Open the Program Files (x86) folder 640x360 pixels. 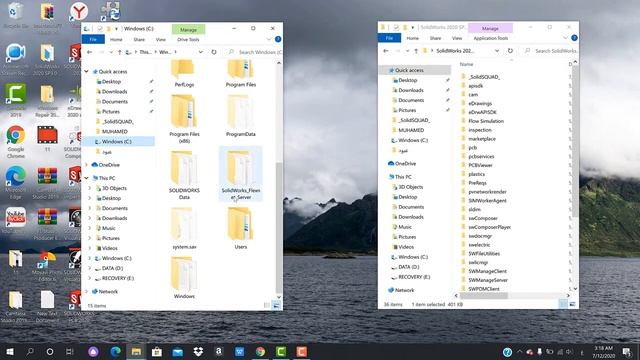pos(184,119)
